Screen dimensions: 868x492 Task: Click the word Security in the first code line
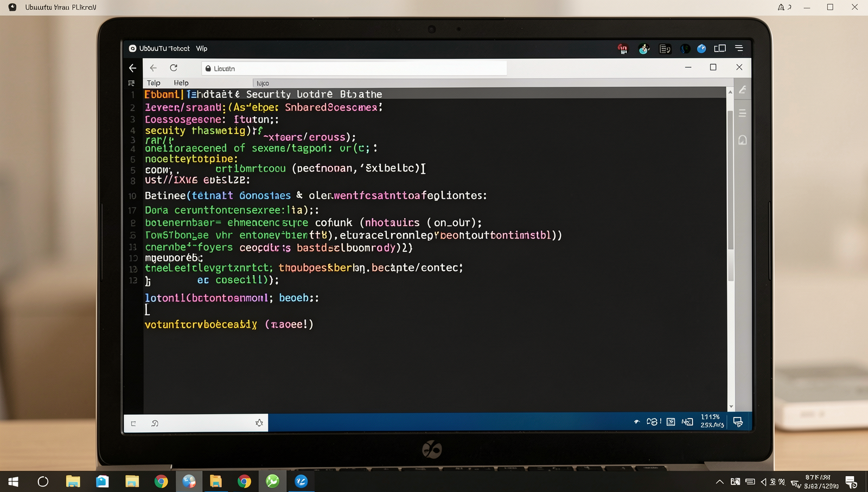[x=269, y=94]
